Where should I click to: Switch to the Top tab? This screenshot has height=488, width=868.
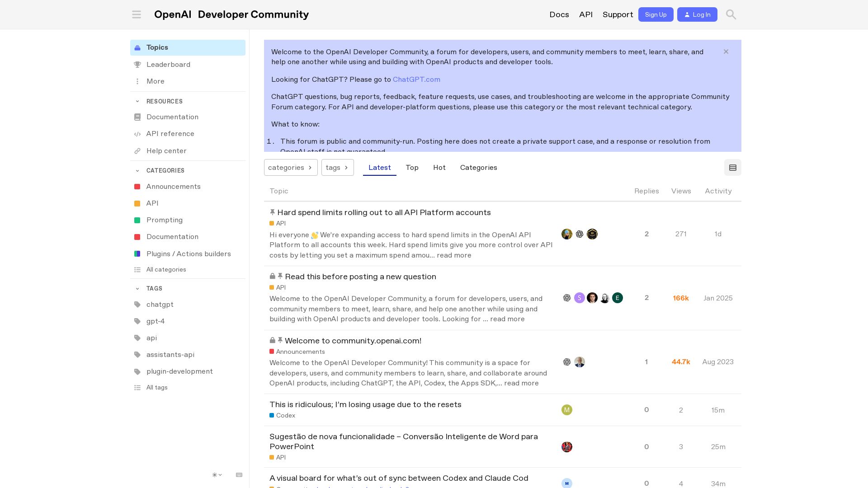click(412, 168)
